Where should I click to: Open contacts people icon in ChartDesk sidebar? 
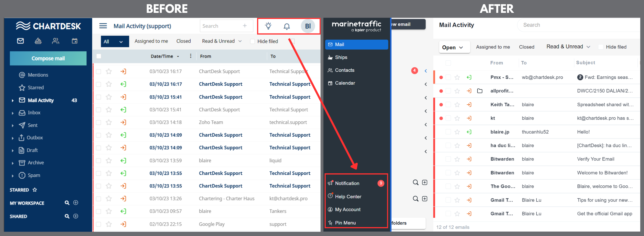(55, 41)
